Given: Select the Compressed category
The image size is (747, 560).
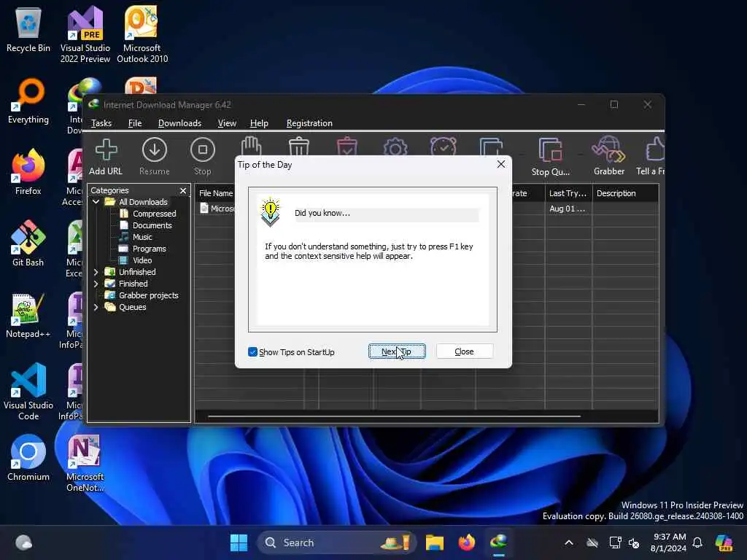Looking at the screenshot, I should tap(154, 214).
